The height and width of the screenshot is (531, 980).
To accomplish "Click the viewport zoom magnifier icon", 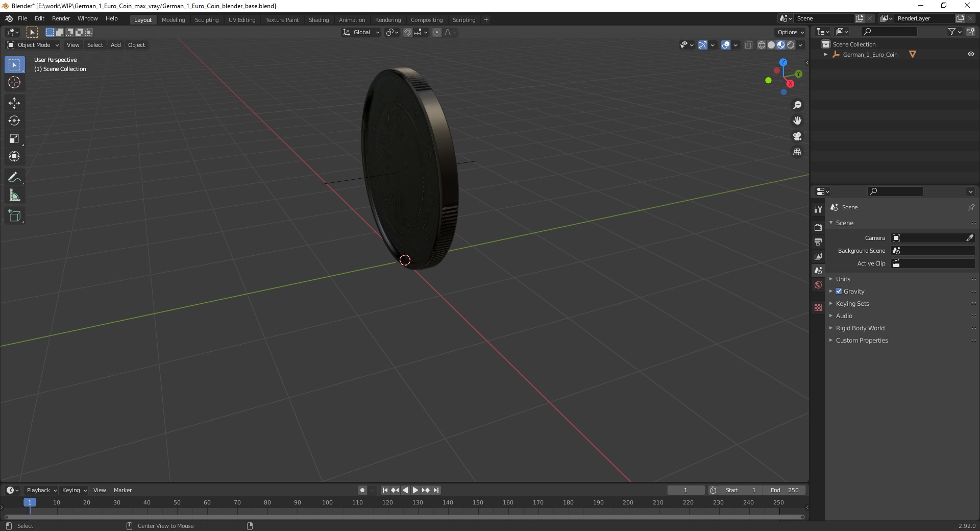I will (797, 105).
